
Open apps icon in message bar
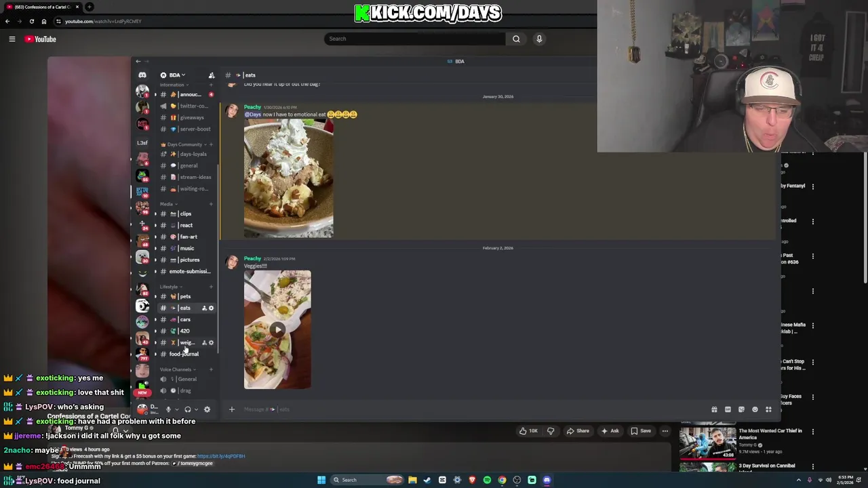point(768,409)
